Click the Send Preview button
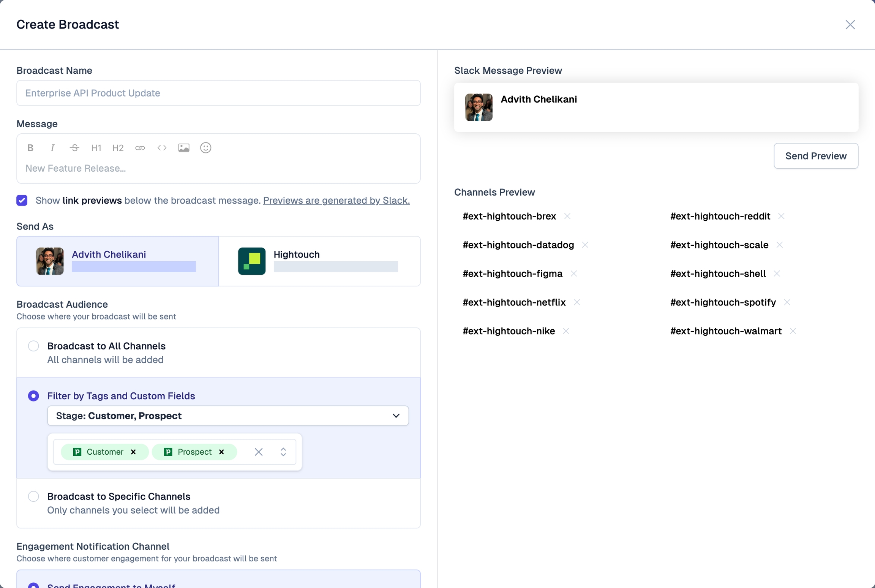 (816, 156)
